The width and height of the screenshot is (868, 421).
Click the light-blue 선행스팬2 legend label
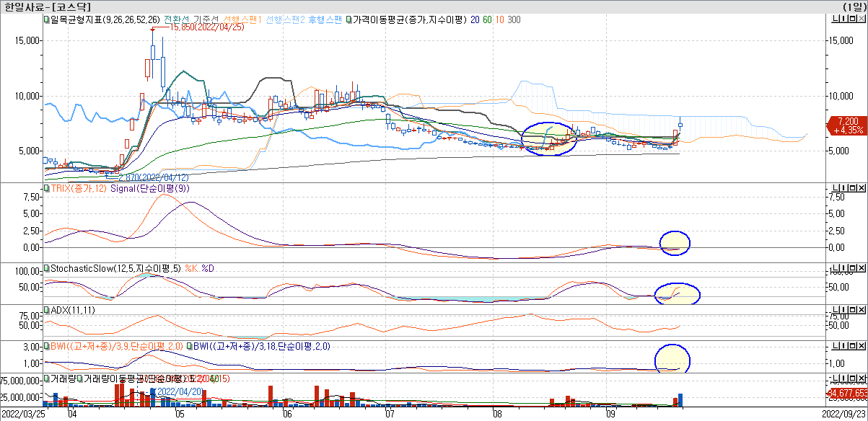click(x=286, y=20)
